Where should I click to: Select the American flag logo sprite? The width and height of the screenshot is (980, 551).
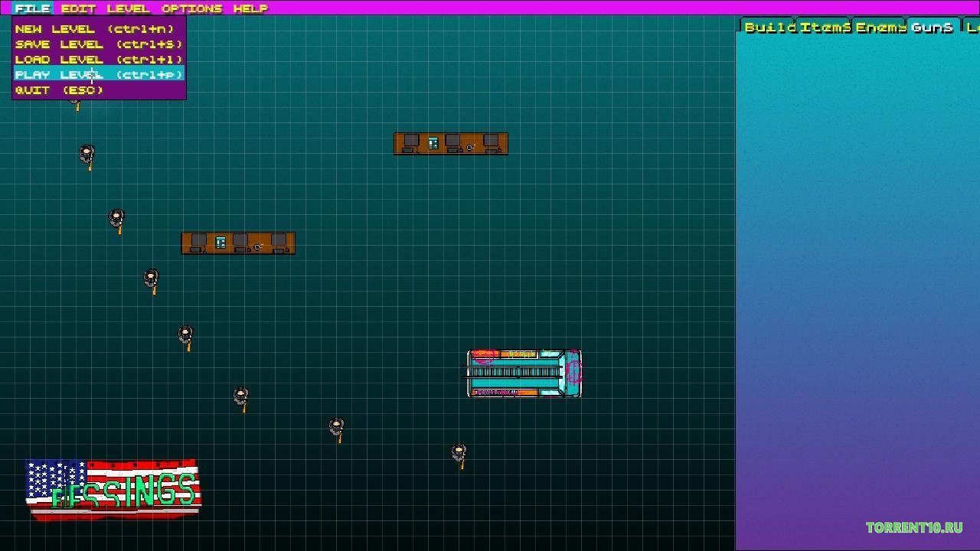(x=113, y=490)
